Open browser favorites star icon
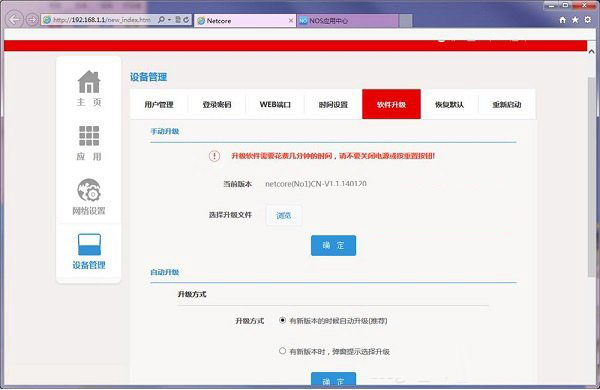600x390 pixels. point(575,20)
